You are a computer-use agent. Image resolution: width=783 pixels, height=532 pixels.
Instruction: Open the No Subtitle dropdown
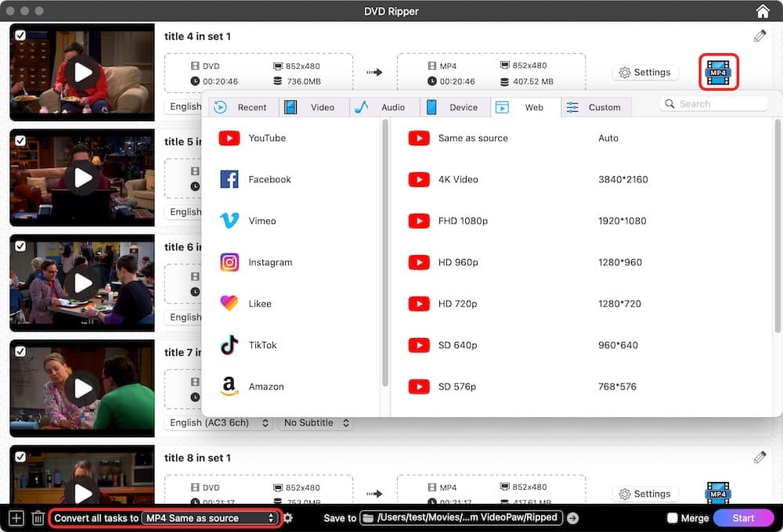(x=316, y=422)
